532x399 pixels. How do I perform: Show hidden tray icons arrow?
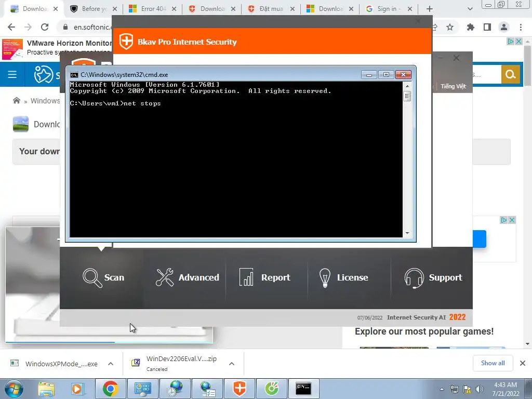[442, 389]
